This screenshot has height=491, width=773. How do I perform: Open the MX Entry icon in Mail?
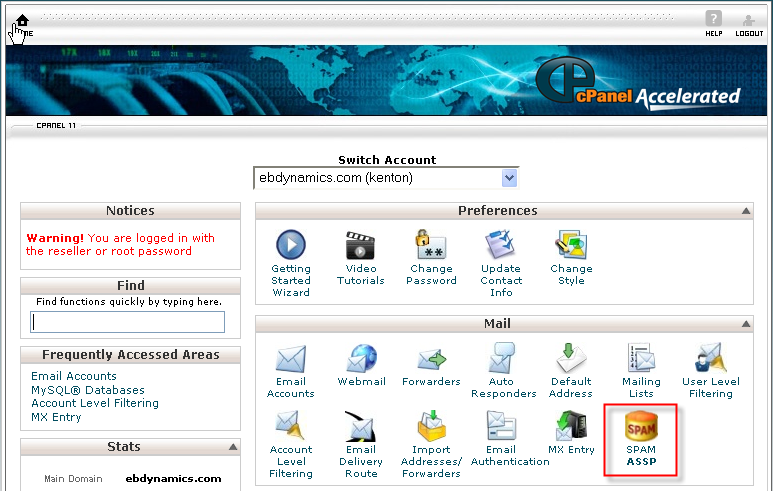click(x=571, y=430)
